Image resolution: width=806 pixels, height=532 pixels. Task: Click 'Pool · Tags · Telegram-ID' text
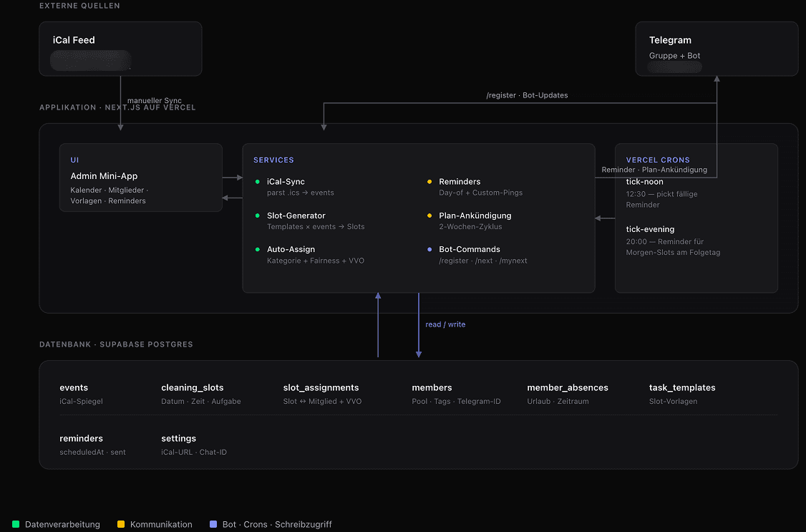(x=456, y=402)
